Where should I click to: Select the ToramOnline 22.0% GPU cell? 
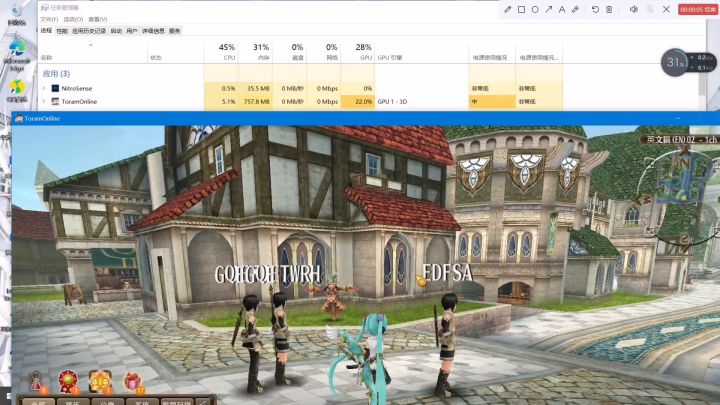click(358, 101)
